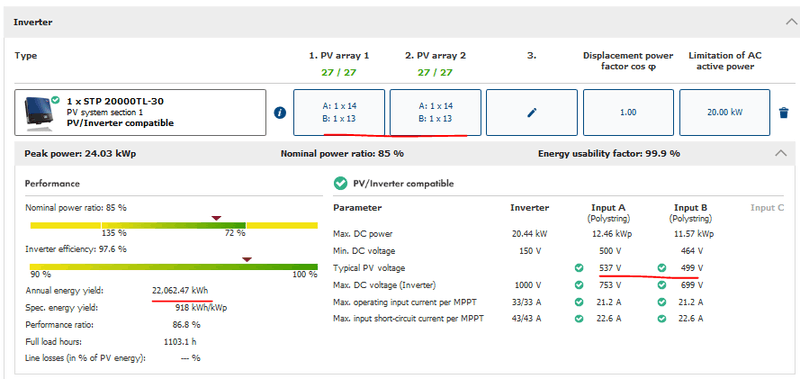Click the Limitation of AC active power header
The height and width of the screenshot is (379, 800).
(x=724, y=61)
